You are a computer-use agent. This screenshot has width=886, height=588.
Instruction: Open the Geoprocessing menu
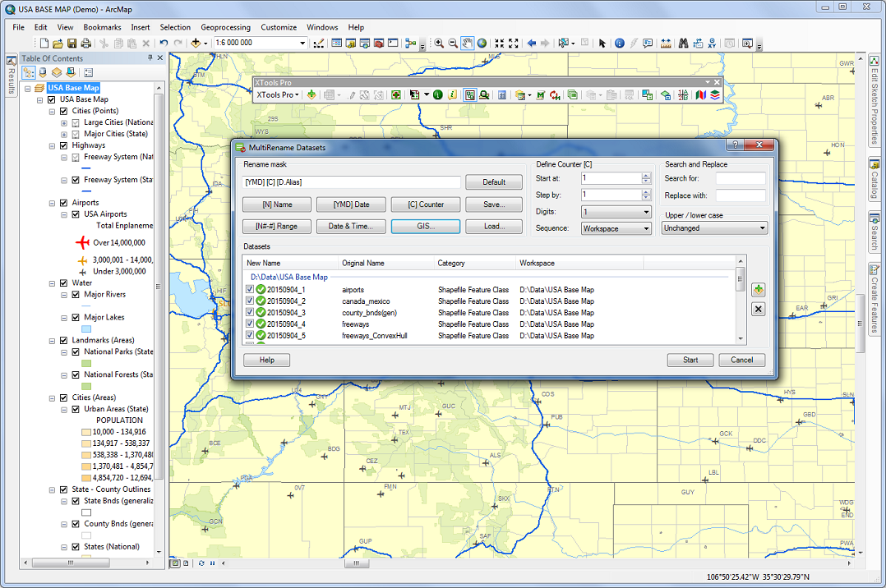point(225,27)
